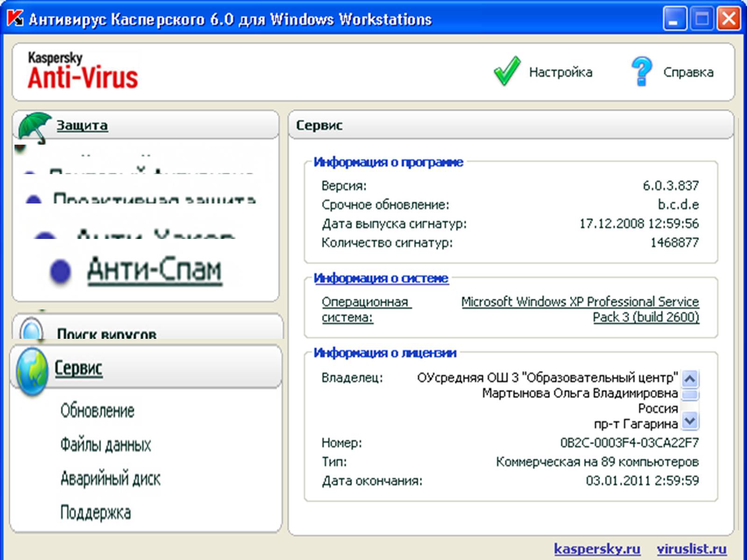
Task: Click the blue bullet beside Анти-Спам
Action: pyautogui.click(x=60, y=271)
